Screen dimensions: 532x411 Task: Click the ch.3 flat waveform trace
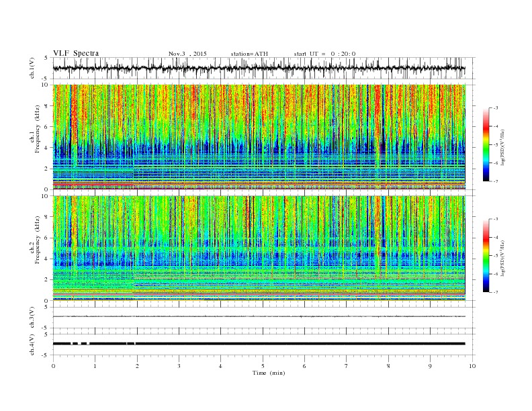259,316
